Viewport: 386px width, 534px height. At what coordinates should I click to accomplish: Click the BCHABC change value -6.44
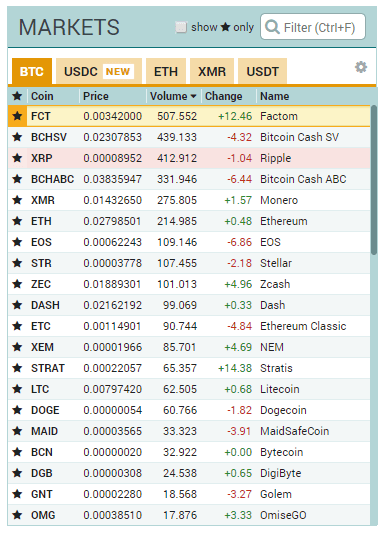[240, 179]
